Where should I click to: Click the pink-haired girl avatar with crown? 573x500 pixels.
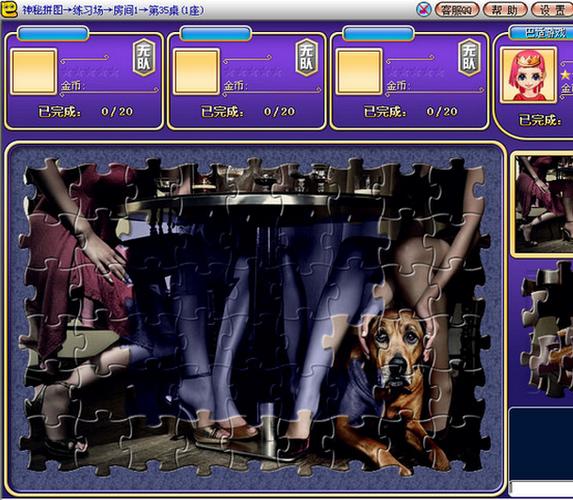tap(528, 75)
